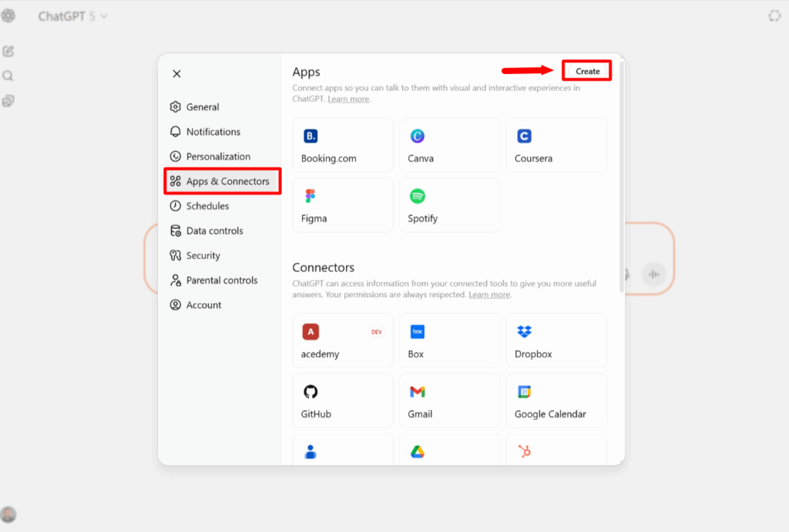Image resolution: width=789 pixels, height=532 pixels.
Task: Choose the Google Calendar connector
Action: (556, 400)
